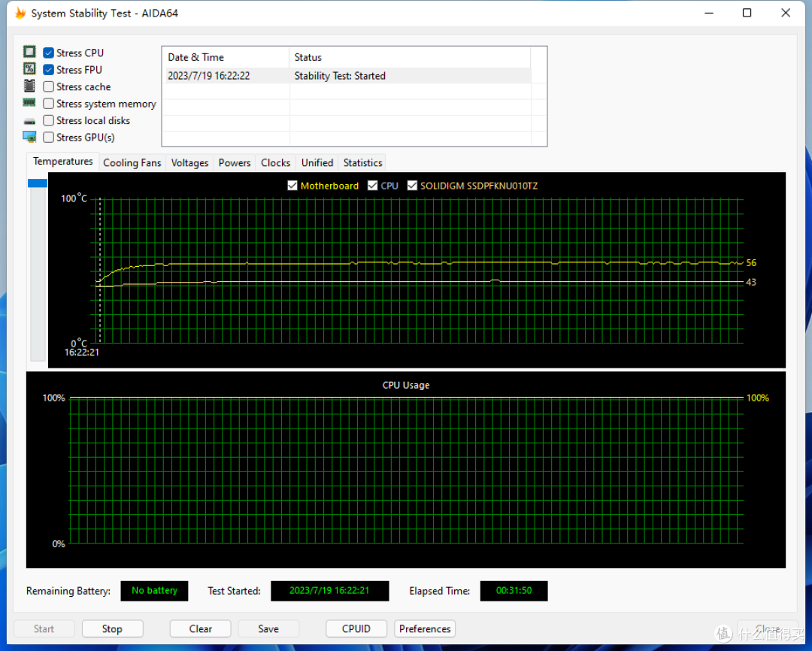The height and width of the screenshot is (651, 812).
Task: Enable Stress cache
Action: tap(49, 86)
